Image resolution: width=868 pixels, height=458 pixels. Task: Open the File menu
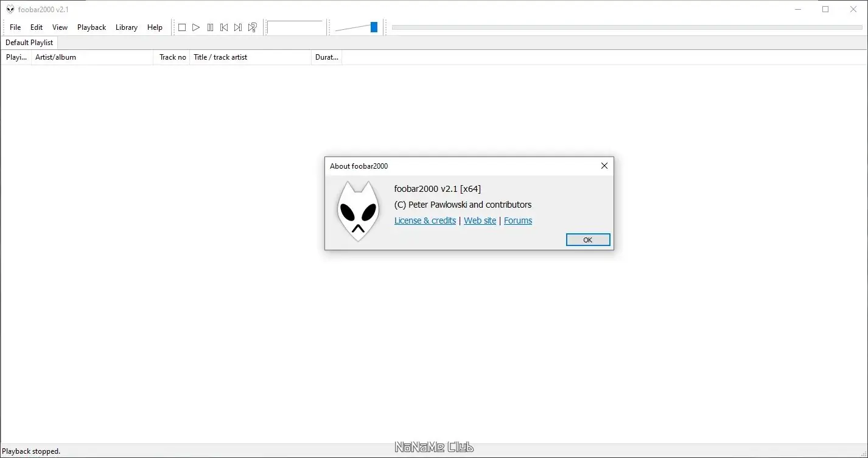click(x=15, y=27)
